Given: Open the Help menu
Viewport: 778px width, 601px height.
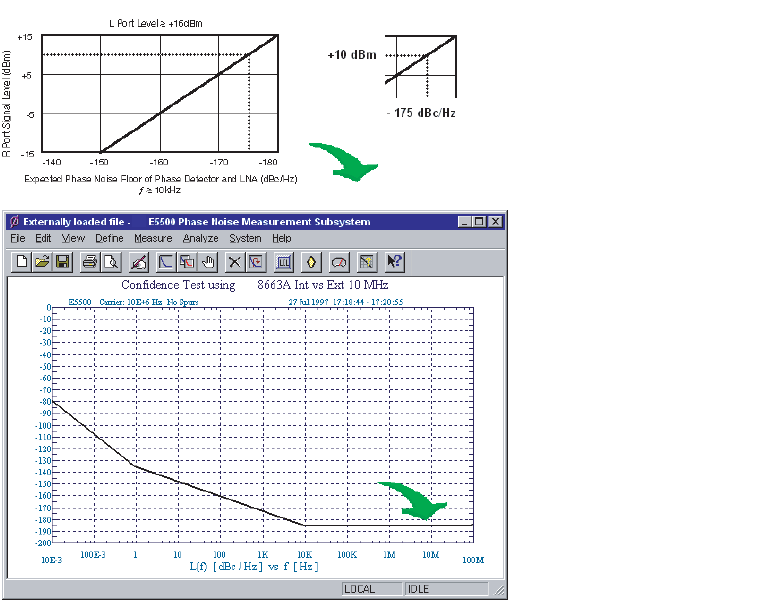Looking at the screenshot, I should point(281,238).
